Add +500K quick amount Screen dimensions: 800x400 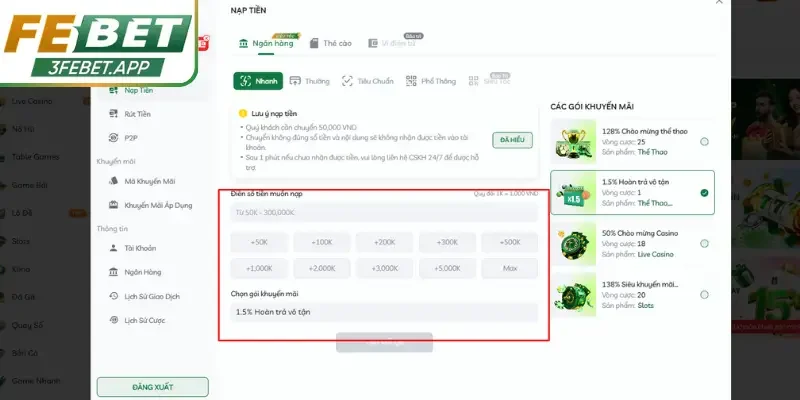(510, 242)
